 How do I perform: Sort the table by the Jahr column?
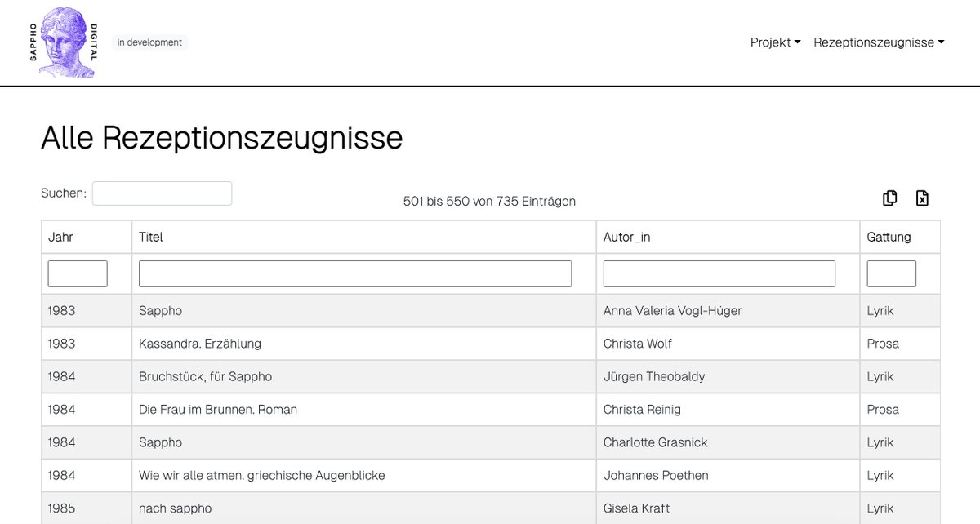pos(61,237)
